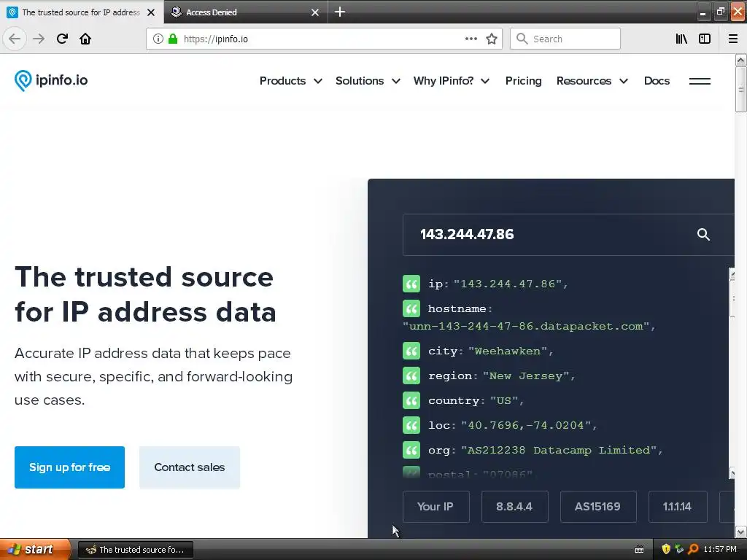Click the browser forward arrow
This screenshot has height=560, width=747.
tap(39, 39)
